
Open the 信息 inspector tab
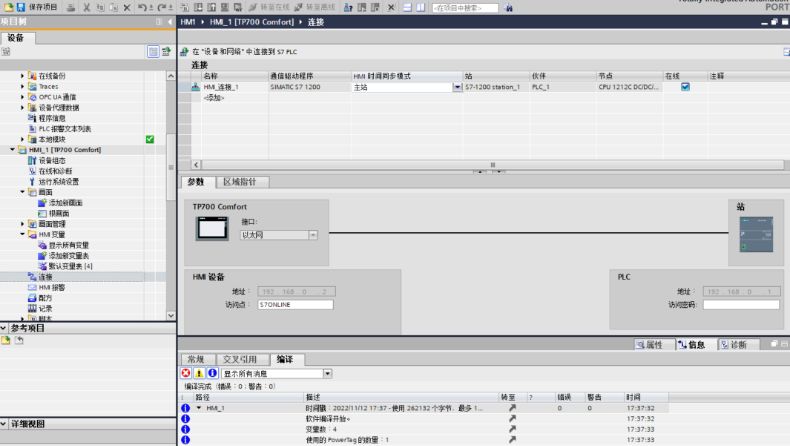(x=696, y=345)
